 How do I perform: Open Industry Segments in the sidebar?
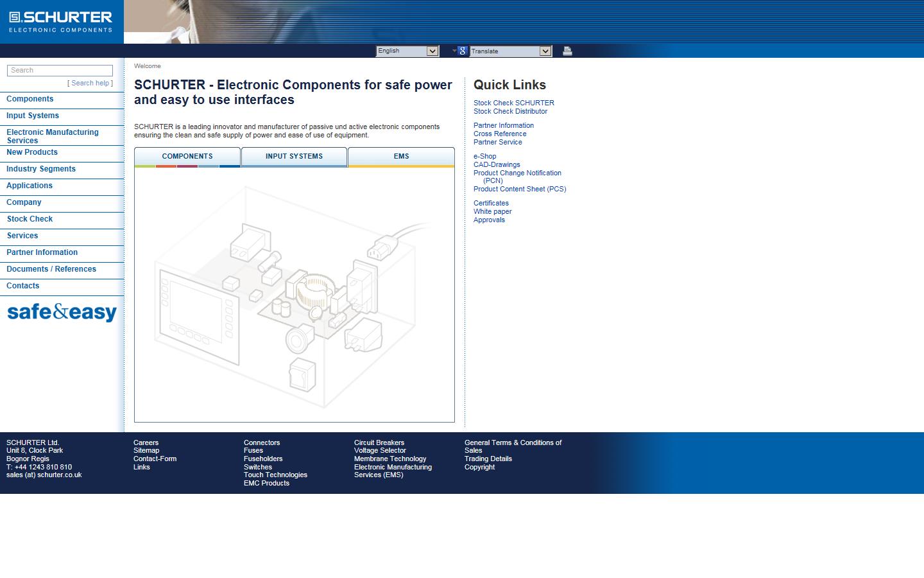(x=40, y=169)
